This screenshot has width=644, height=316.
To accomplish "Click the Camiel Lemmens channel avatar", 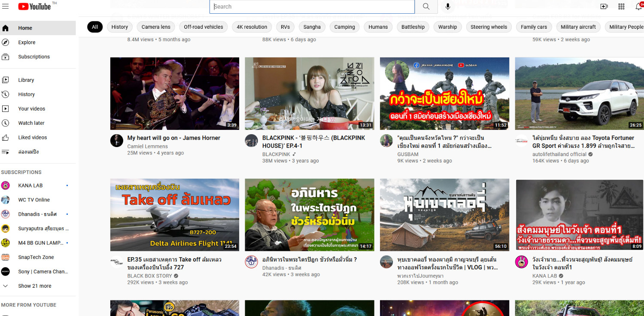I will (117, 141).
